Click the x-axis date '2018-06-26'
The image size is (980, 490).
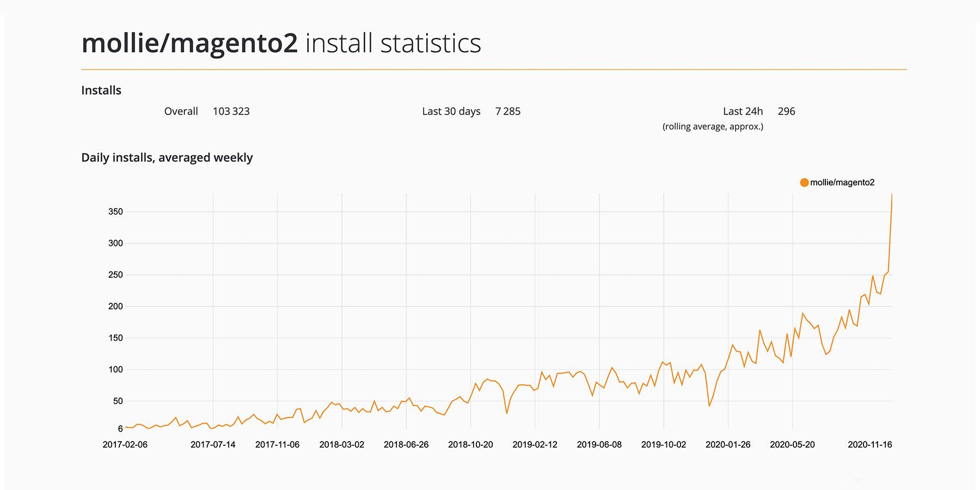tap(406, 445)
